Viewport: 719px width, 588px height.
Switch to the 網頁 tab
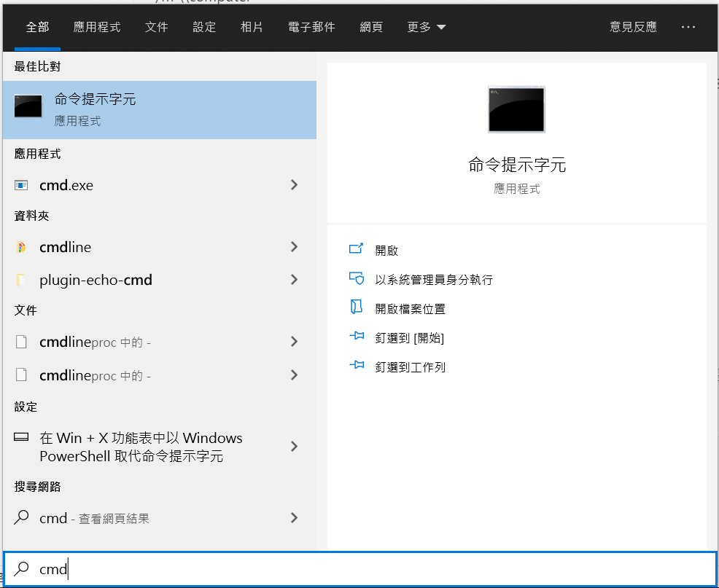371,27
